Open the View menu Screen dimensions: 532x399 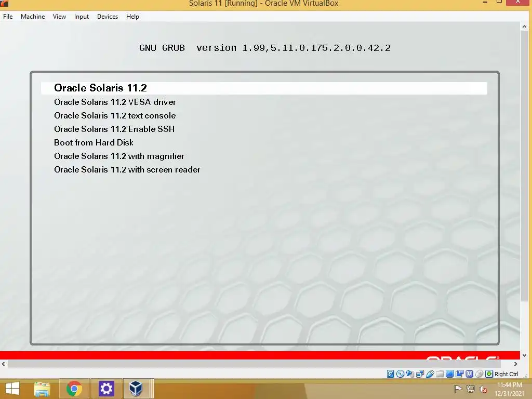[59, 16]
